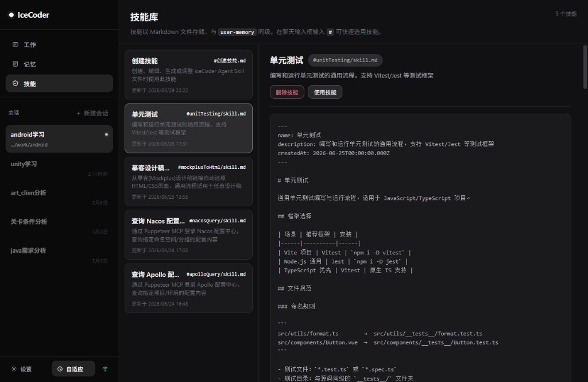Click the src/utils/format.ts path line
Screen dimensions: 588x382
pos(380,334)
